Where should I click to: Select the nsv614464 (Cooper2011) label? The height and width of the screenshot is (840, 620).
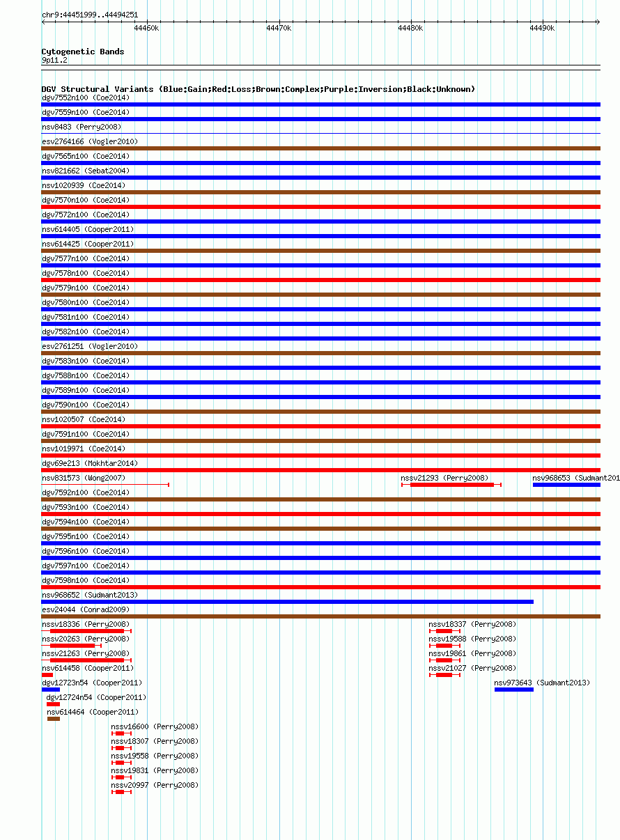click(x=93, y=712)
